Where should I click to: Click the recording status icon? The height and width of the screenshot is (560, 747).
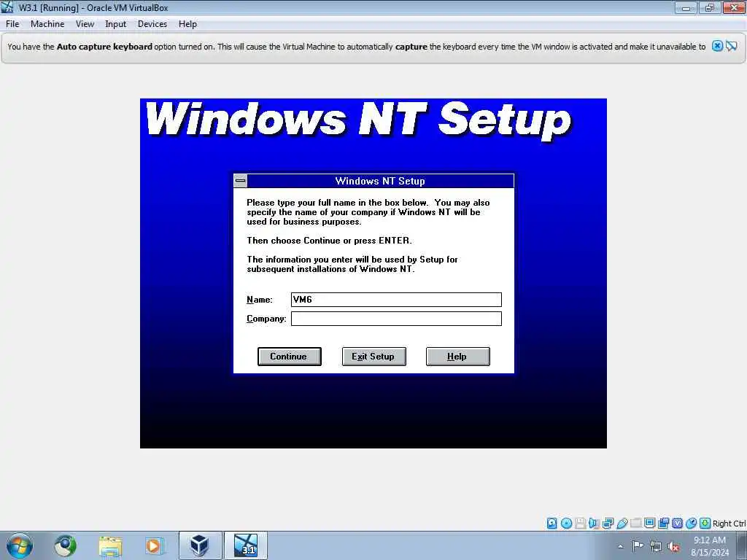point(663,524)
